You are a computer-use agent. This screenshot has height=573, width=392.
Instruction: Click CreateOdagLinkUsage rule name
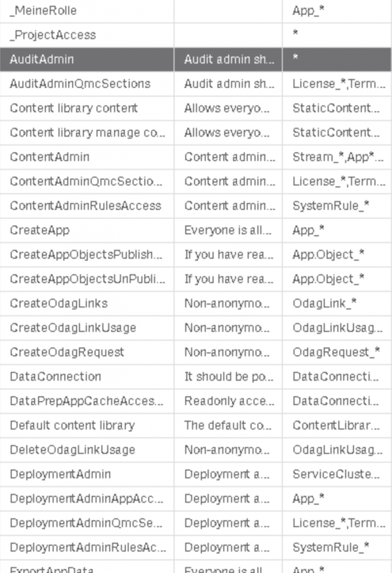73,327
